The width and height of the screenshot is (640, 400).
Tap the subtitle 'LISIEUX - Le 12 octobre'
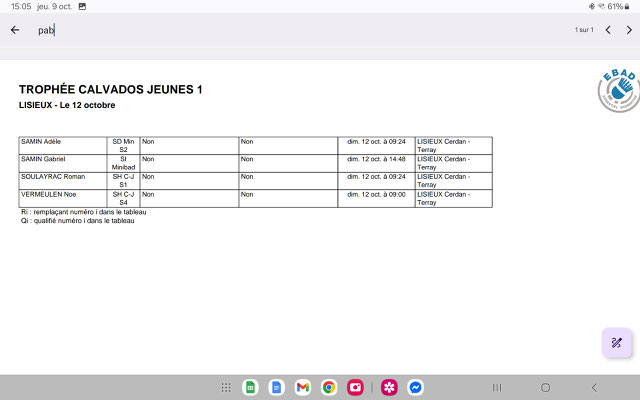point(67,105)
